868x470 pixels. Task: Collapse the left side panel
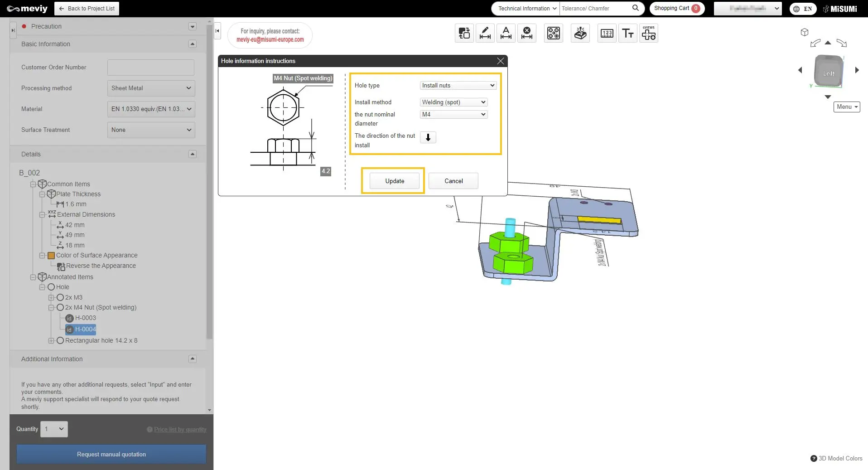pos(217,31)
